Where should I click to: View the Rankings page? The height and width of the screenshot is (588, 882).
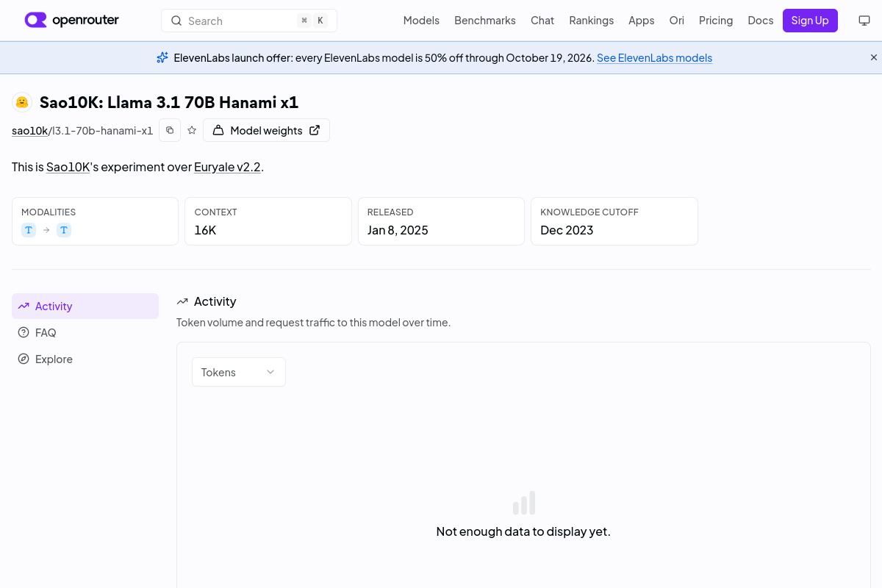click(591, 21)
